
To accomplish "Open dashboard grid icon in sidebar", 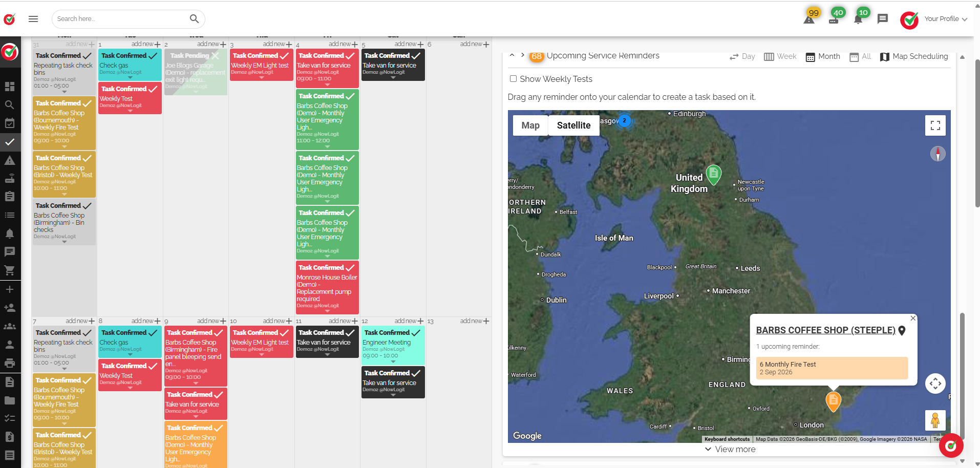I will [10, 86].
